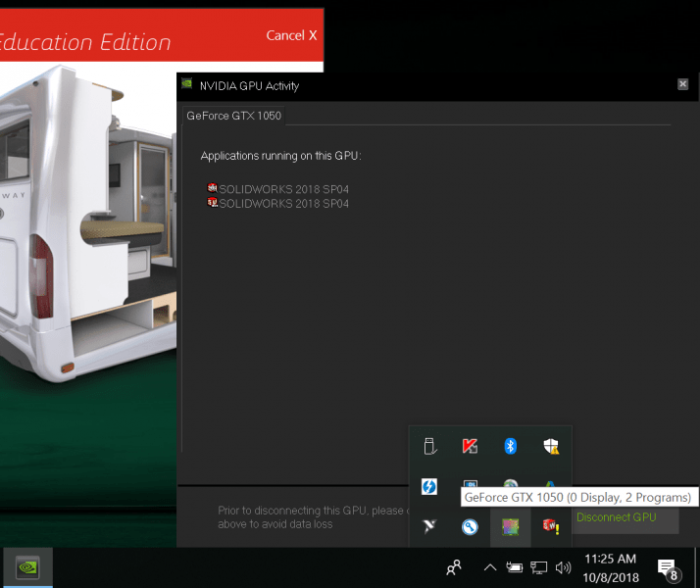Open the blue key tray icon

click(470, 527)
